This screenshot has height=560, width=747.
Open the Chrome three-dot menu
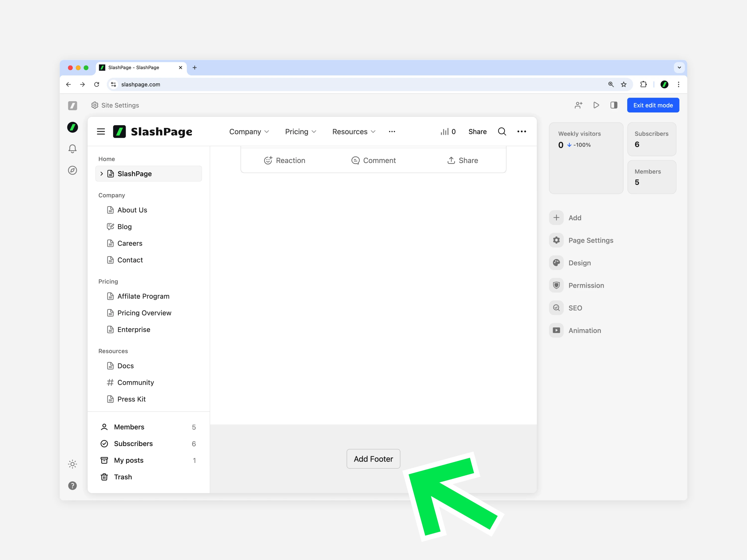point(679,84)
